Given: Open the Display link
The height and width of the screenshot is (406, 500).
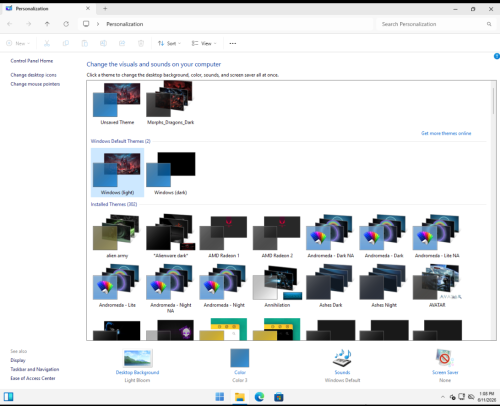Looking at the screenshot, I should pos(18,360).
